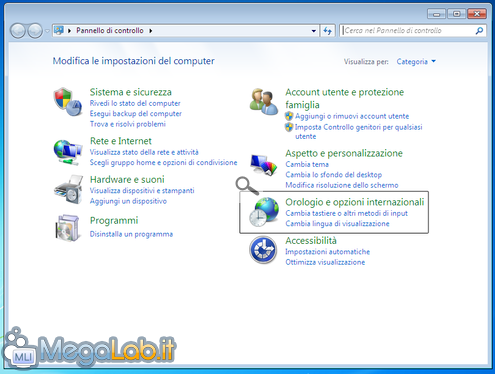Select Cambia lingua di visualizzazione
Image resolution: width=495 pixels, height=374 pixels.
click(337, 224)
